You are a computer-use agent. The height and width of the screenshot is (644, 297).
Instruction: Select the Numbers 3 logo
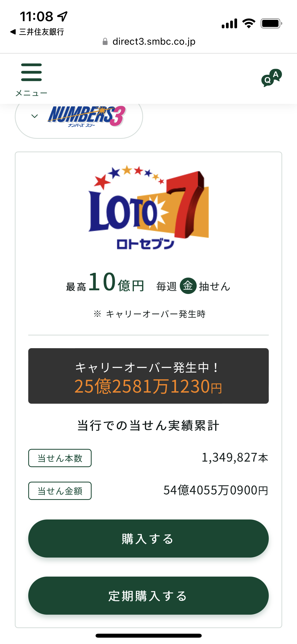point(87,116)
